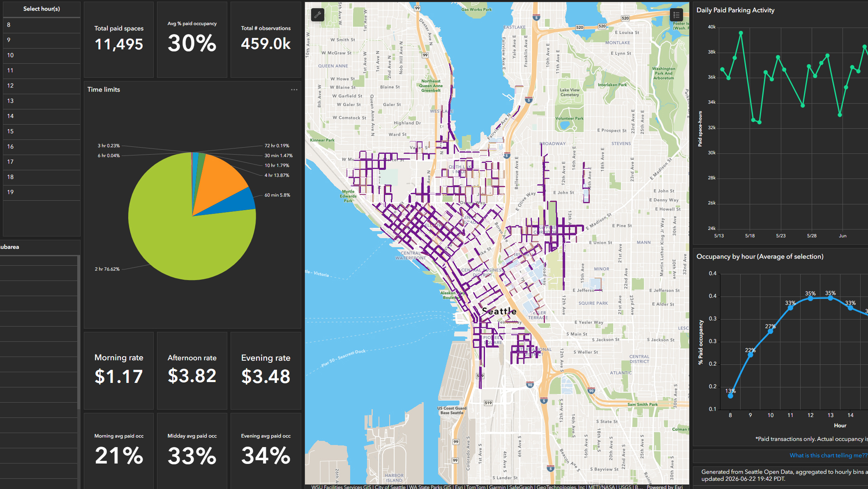Image resolution: width=868 pixels, height=489 pixels.
Task: Click the Avg % paid occupancy 30% indicator
Action: 192,39
